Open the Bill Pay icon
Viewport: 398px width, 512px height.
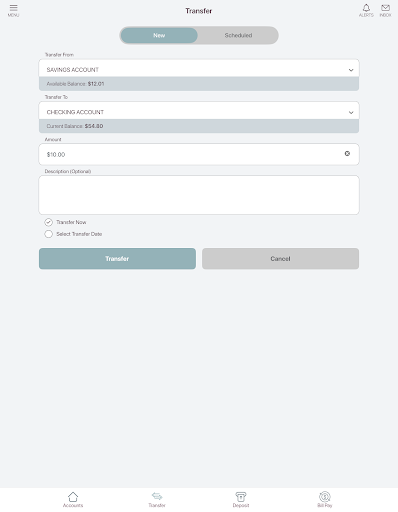[x=325, y=497]
